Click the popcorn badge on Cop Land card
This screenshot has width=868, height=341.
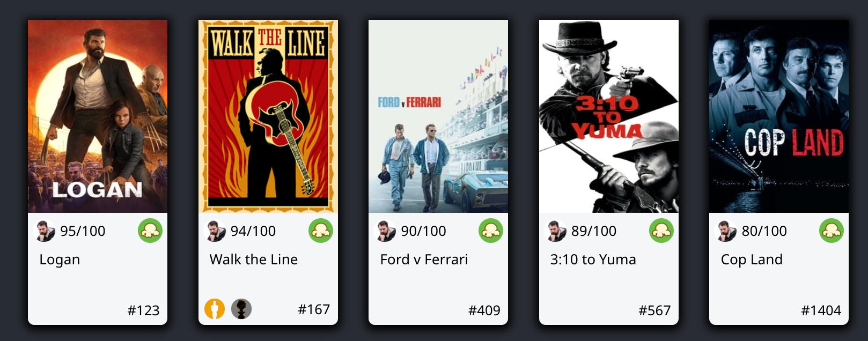(832, 231)
